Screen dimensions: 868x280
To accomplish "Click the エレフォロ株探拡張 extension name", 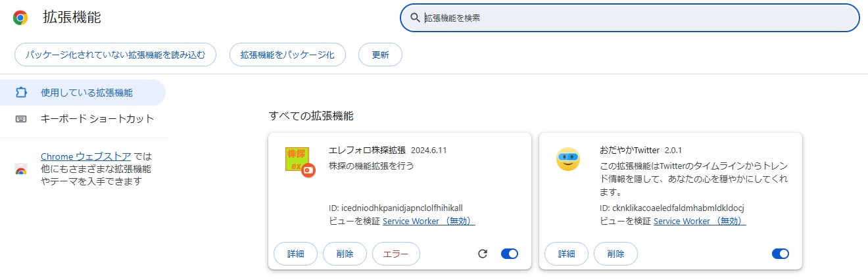I will 367,150.
